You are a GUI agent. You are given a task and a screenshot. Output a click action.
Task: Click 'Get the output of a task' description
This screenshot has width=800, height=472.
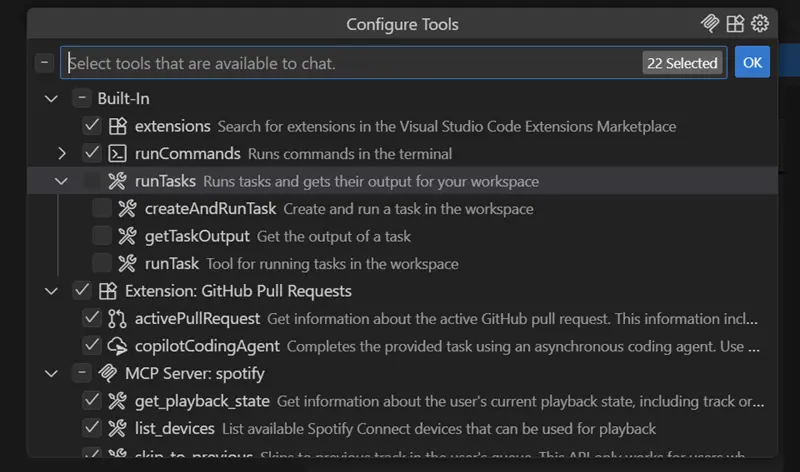point(334,237)
